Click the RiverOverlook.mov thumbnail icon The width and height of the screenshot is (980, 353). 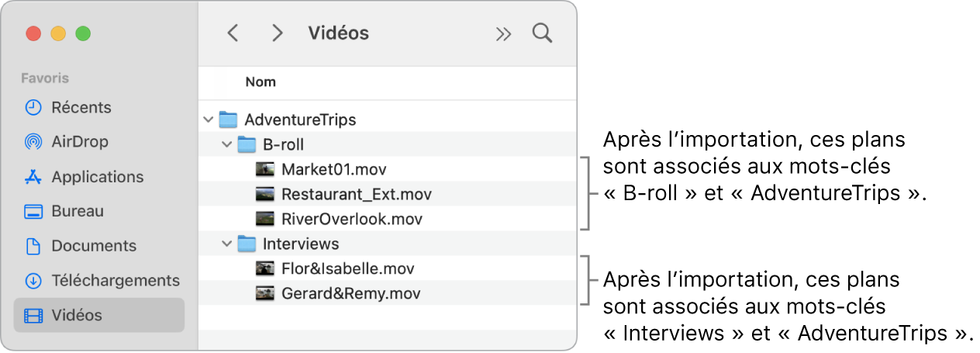click(265, 219)
